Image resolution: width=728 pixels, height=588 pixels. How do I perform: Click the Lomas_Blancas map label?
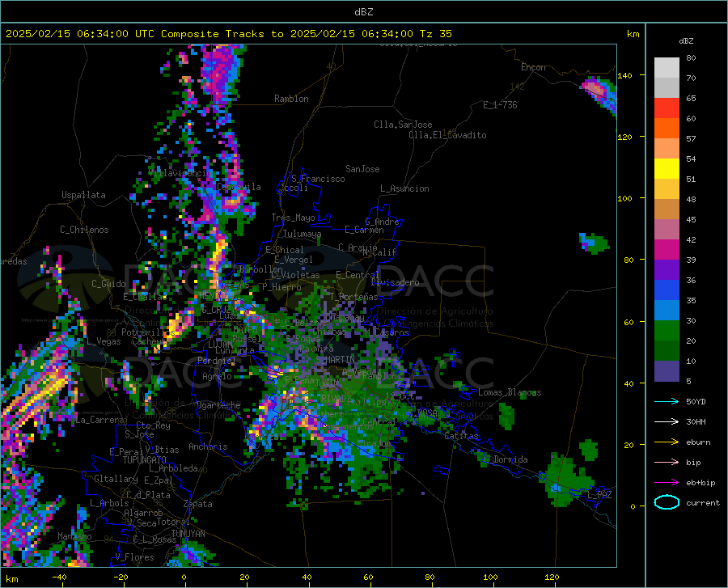click(510, 392)
